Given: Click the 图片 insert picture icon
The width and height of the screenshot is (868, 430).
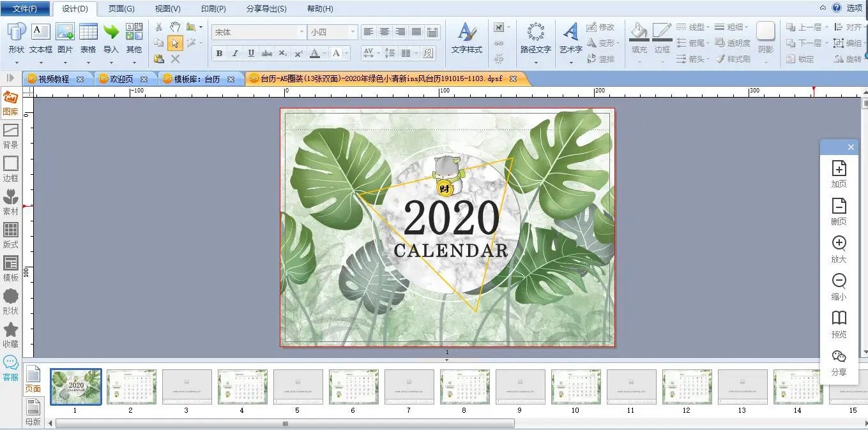Looking at the screenshot, I should [x=65, y=32].
